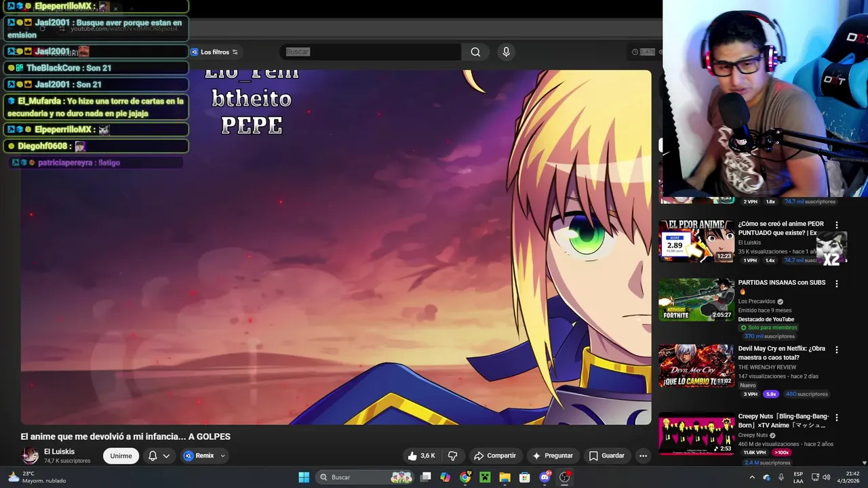Screen dimensions: 868x488
Task: Click the bell notification button
Action: coord(153,455)
